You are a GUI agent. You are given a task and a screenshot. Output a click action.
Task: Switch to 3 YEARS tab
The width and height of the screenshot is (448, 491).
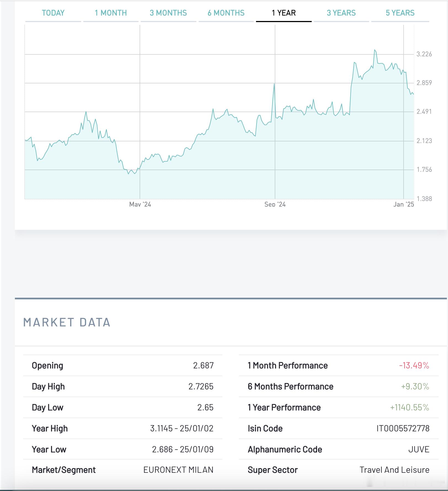click(341, 13)
